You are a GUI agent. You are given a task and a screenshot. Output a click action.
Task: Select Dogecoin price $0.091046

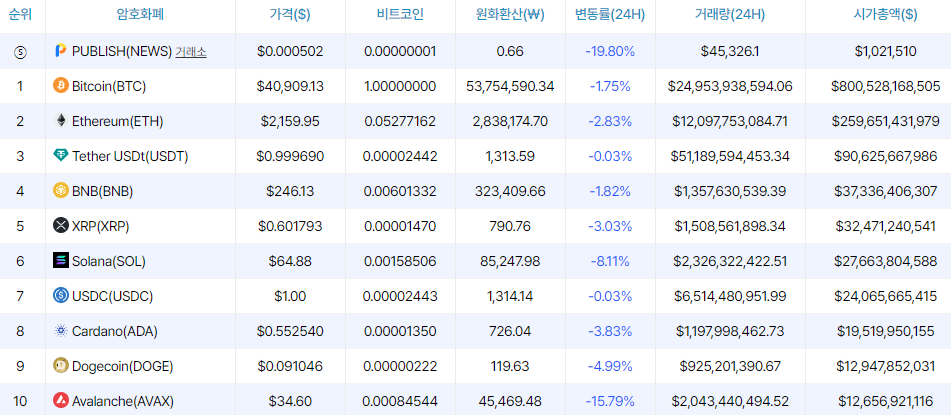[x=290, y=366]
